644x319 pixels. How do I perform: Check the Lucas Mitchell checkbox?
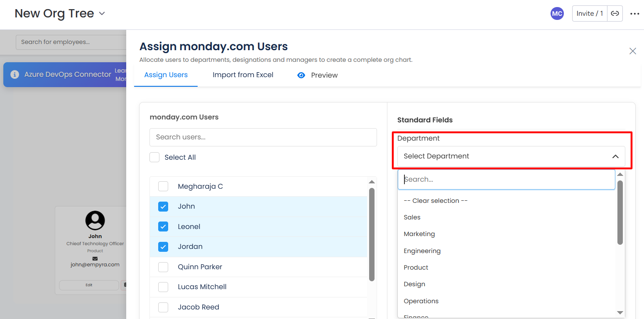click(163, 287)
